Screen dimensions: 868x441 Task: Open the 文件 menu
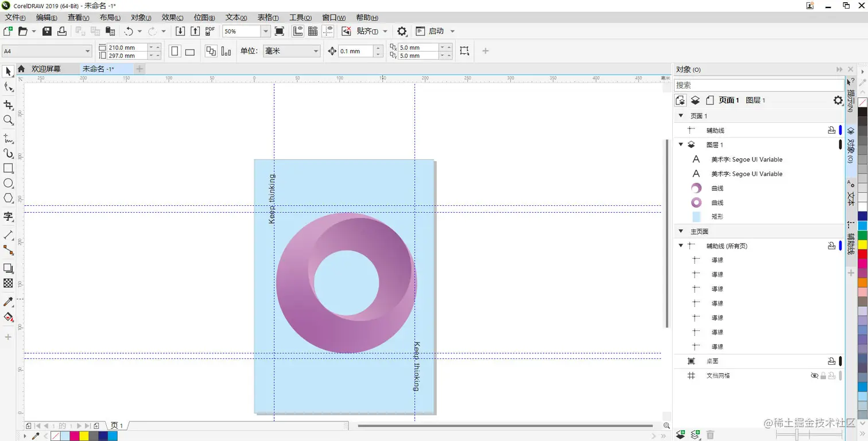pyautogui.click(x=14, y=17)
